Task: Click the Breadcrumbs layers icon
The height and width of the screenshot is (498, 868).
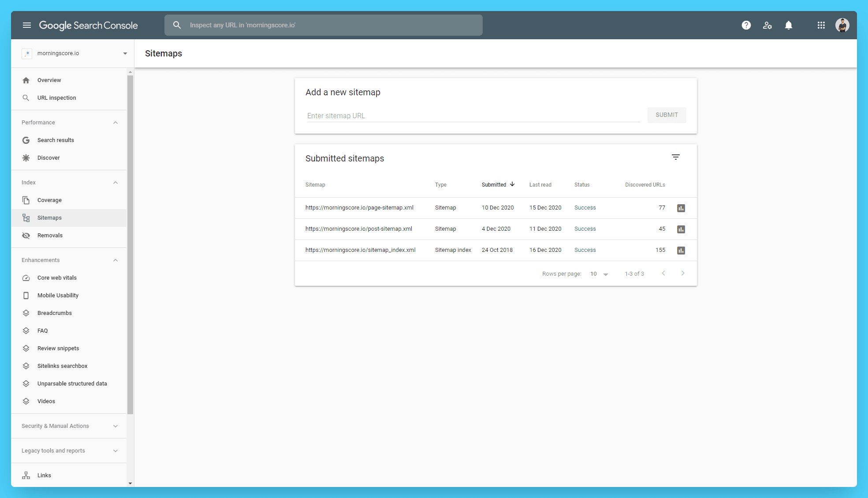Action: tap(26, 313)
